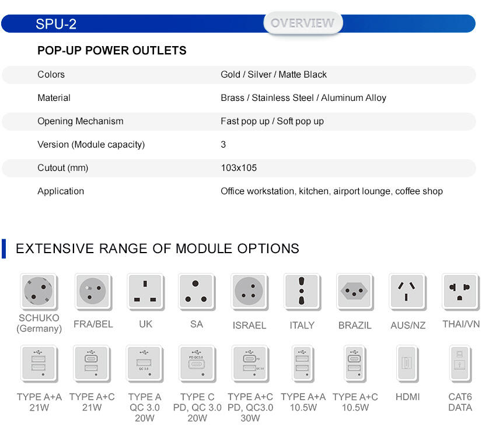Pick the TYPE A QC 3.0 20W module
The height and width of the screenshot is (448, 496).
point(144,365)
